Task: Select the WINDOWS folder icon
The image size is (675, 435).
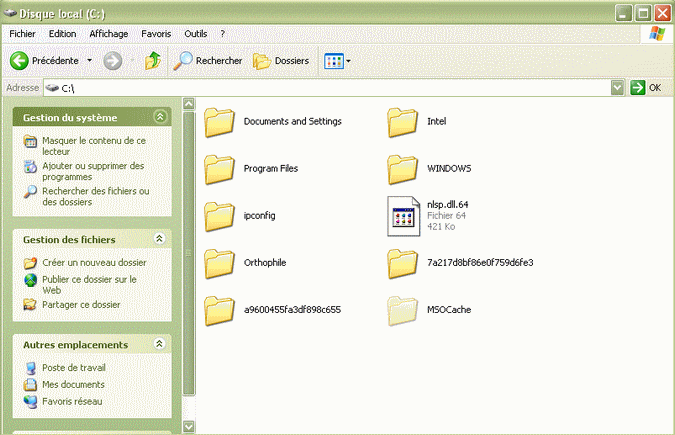Action: tap(403, 170)
